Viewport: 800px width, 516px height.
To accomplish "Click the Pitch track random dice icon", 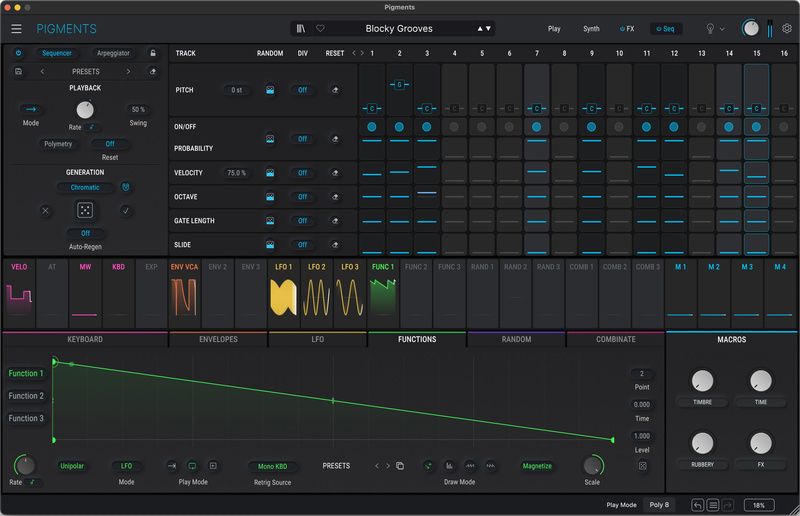I will tap(270, 90).
